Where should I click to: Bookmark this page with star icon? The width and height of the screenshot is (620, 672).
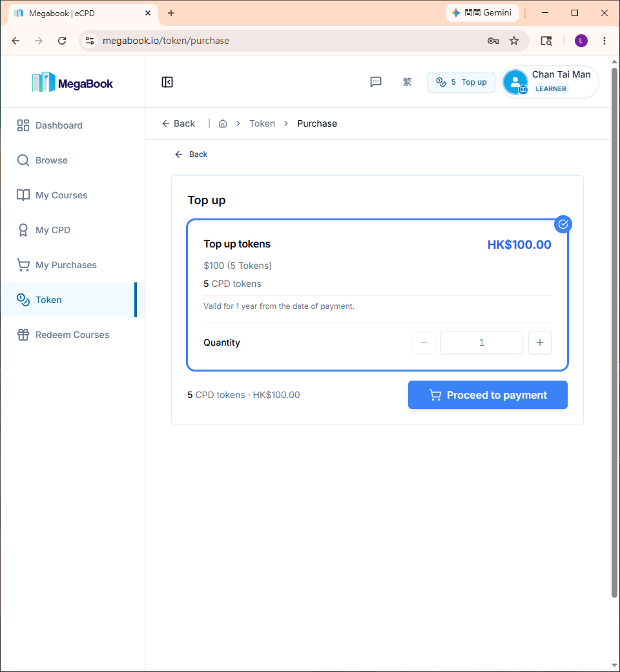pos(514,41)
